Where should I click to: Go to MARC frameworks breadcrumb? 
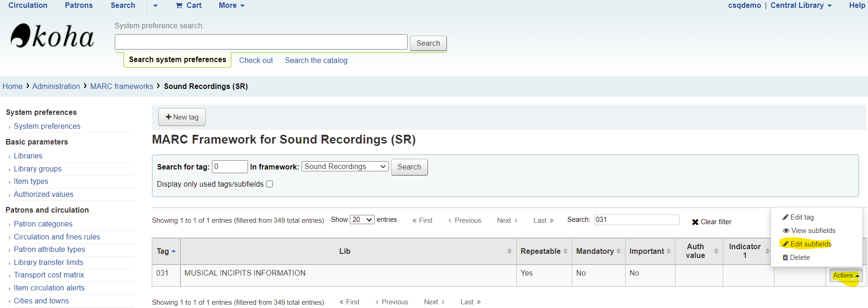click(122, 86)
